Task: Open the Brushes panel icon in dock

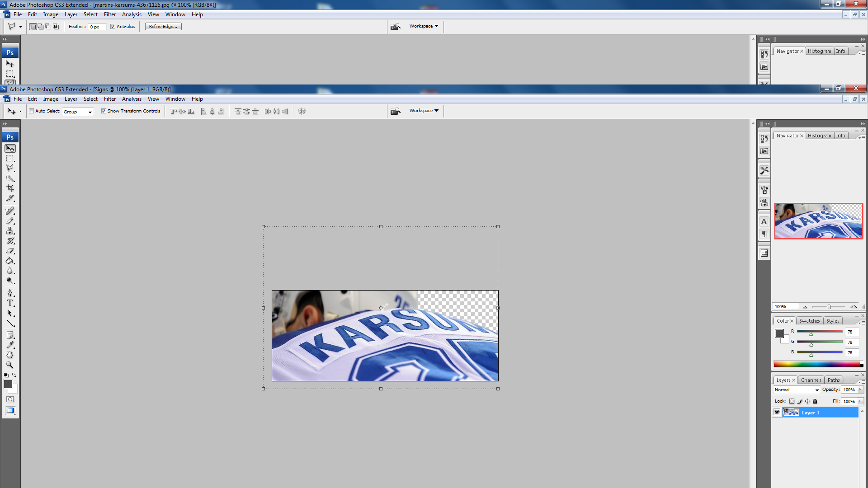Action: coord(764,190)
